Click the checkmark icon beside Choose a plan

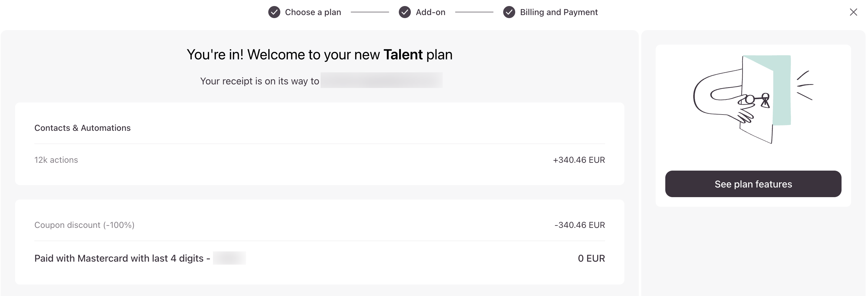(x=274, y=12)
